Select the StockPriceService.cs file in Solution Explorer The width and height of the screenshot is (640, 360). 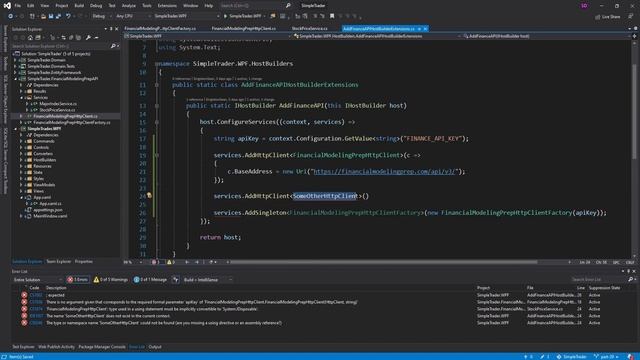[57, 110]
